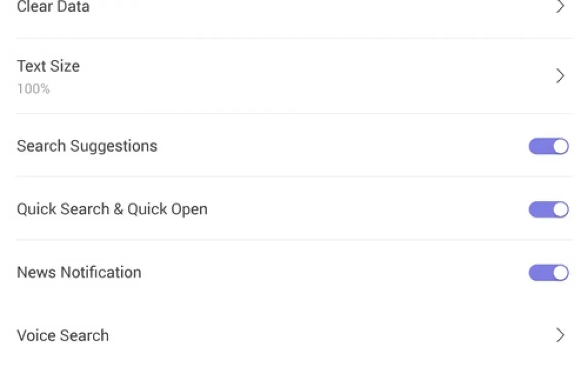The height and width of the screenshot is (367, 588).
Task: Open the Clear Data option
Action: pyautogui.click(x=53, y=7)
